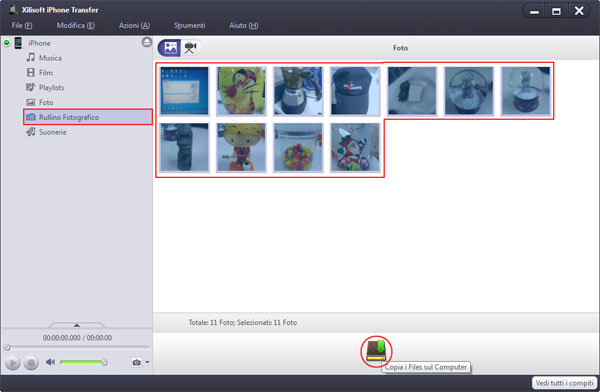Click the 00:00:00.000 / 00:00:00 time display

tap(77, 338)
